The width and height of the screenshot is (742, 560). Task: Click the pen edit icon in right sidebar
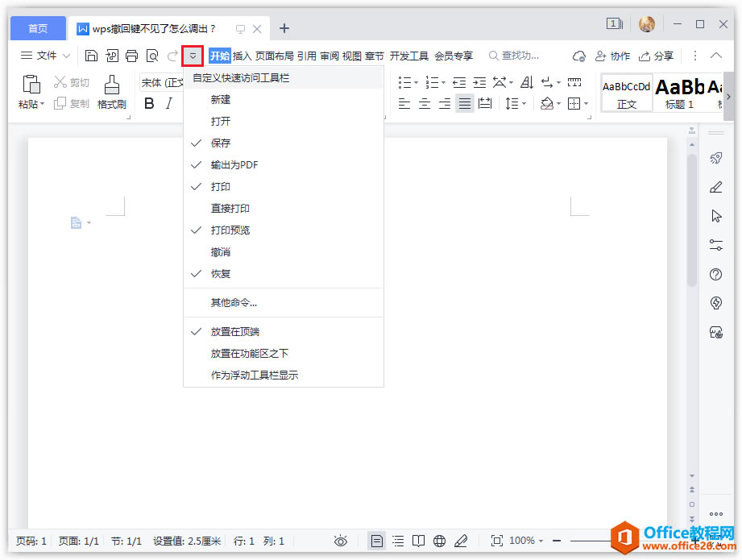(x=716, y=187)
